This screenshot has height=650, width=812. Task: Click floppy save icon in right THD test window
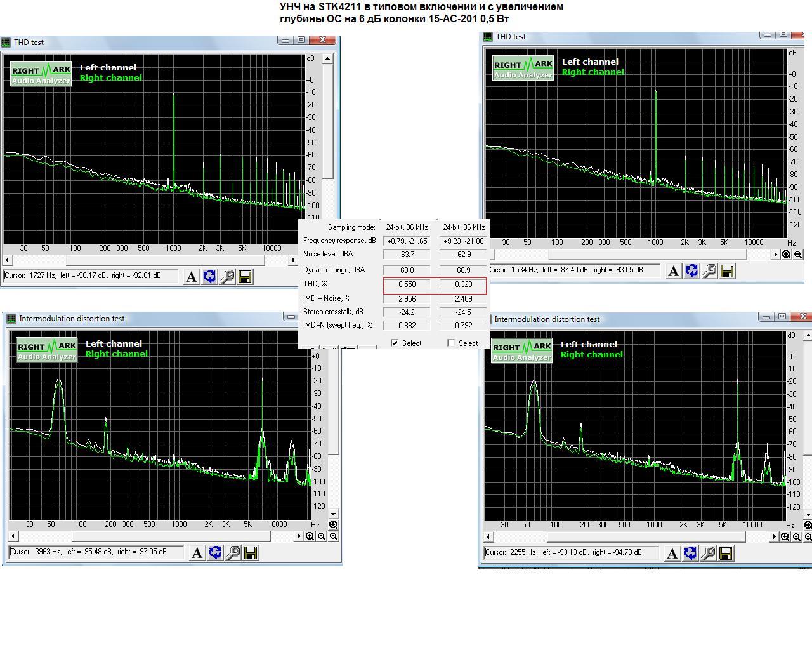(727, 271)
